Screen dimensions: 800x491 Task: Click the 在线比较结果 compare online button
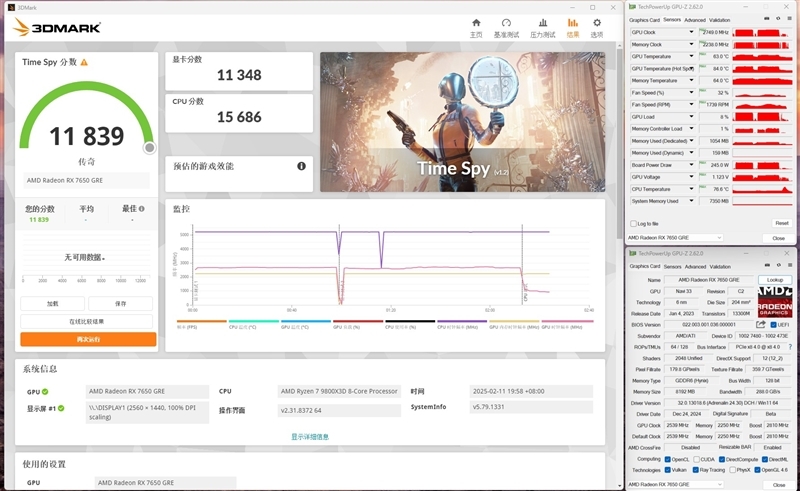click(87, 322)
